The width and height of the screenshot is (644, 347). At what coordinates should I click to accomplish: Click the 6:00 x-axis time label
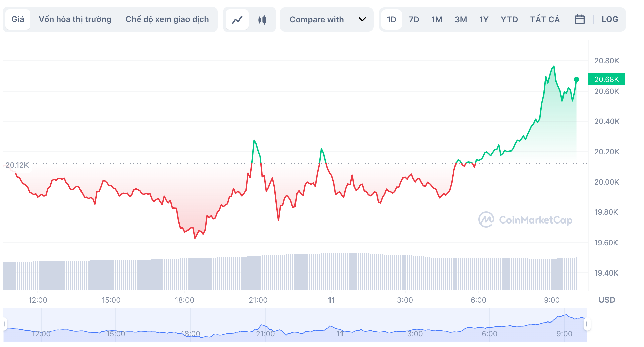coord(478,300)
